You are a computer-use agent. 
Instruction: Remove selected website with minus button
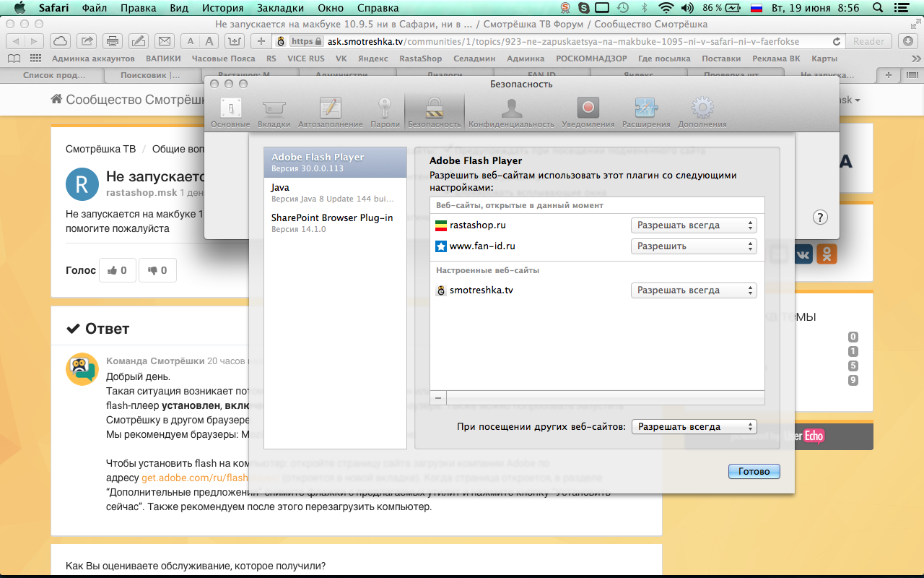tap(438, 398)
